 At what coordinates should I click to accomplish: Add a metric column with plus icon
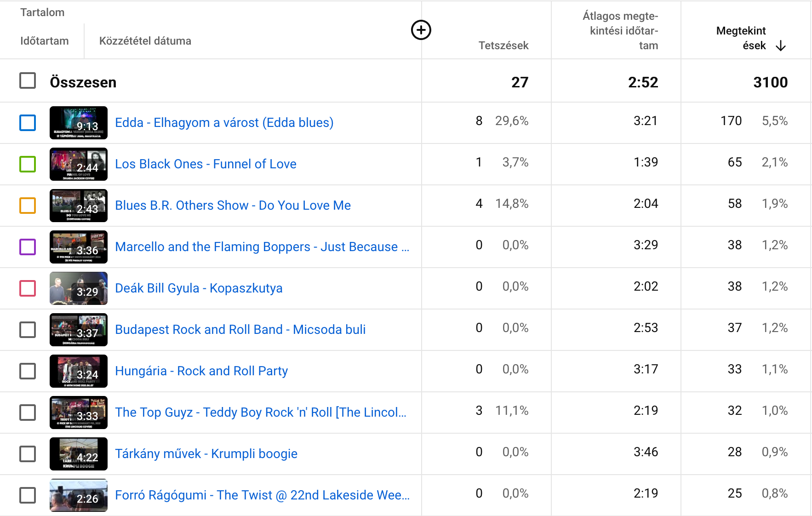(x=421, y=30)
